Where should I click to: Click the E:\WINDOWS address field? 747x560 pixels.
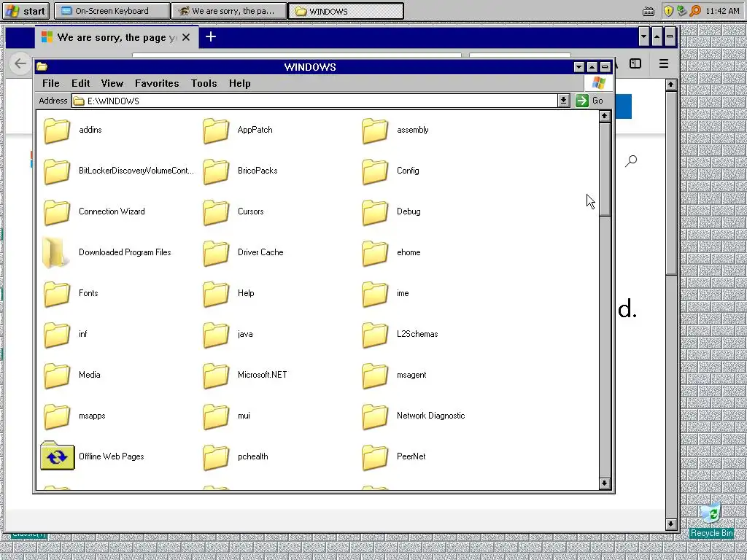(x=314, y=101)
